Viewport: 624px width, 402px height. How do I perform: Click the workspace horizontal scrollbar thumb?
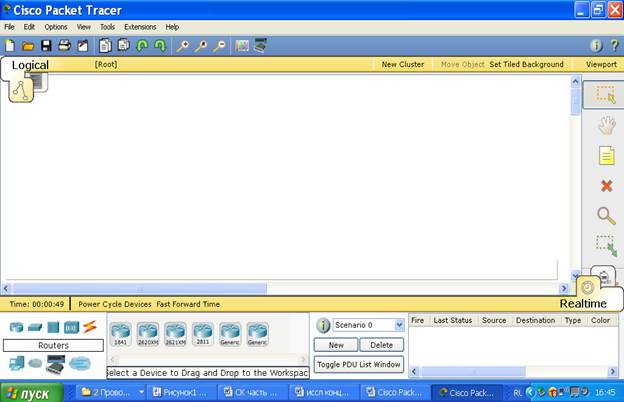pos(140,288)
